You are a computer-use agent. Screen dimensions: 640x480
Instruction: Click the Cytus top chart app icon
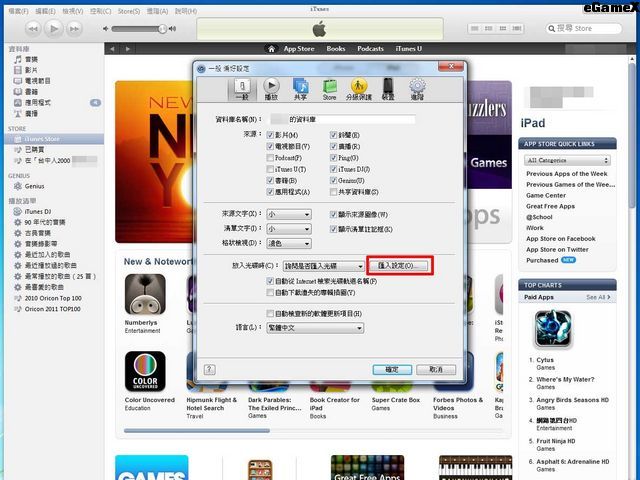point(553,329)
